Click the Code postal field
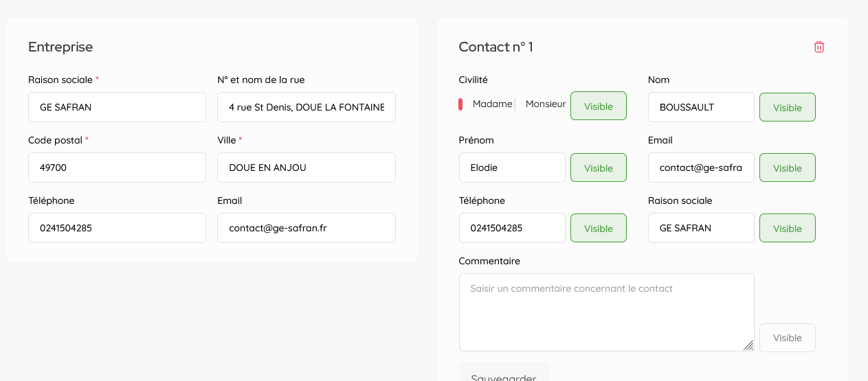Viewport: 868px width, 381px height. (117, 168)
